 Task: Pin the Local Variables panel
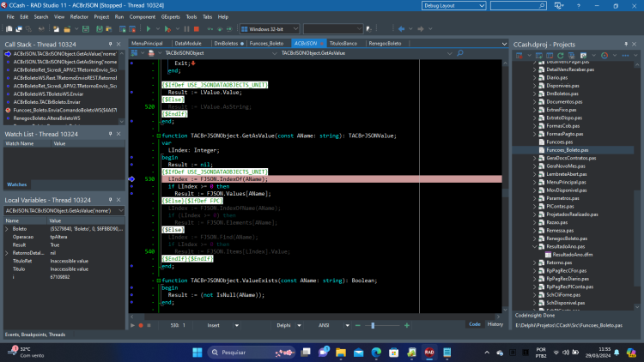pyautogui.click(x=110, y=200)
